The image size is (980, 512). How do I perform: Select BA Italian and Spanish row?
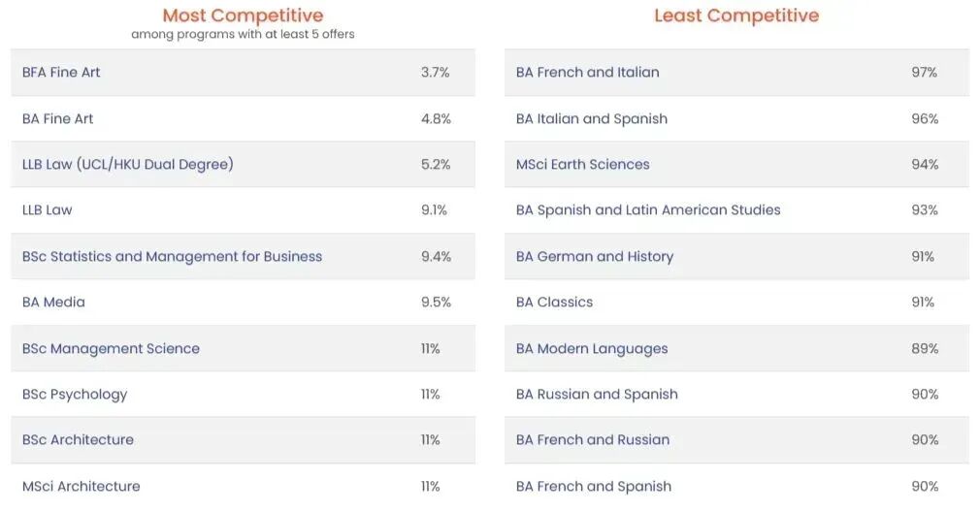coord(591,118)
